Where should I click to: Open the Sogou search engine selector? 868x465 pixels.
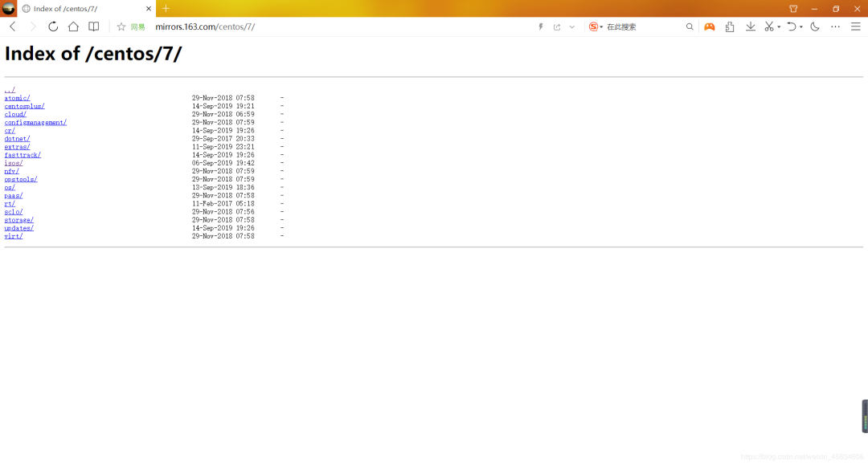[x=596, y=27]
